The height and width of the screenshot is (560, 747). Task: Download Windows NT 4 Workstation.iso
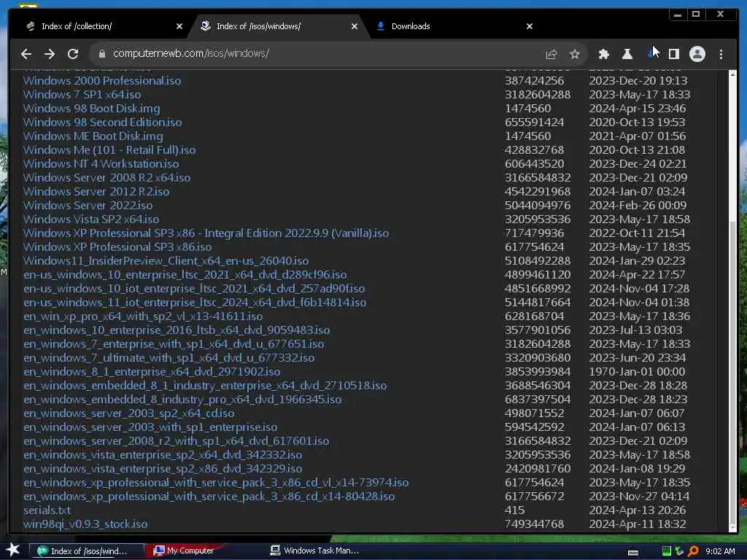(101, 163)
